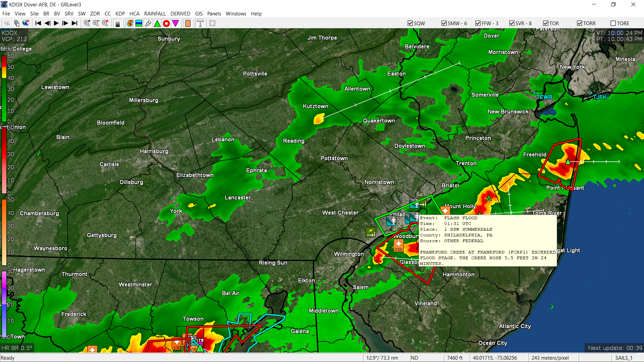
Task: Click the pushpin marker icon
Action: (x=148, y=23)
